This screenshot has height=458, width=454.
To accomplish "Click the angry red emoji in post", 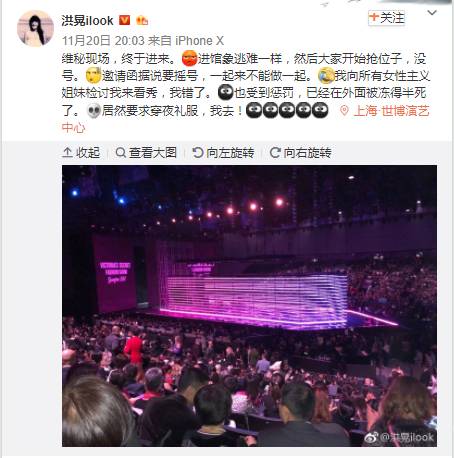I will tap(189, 59).
